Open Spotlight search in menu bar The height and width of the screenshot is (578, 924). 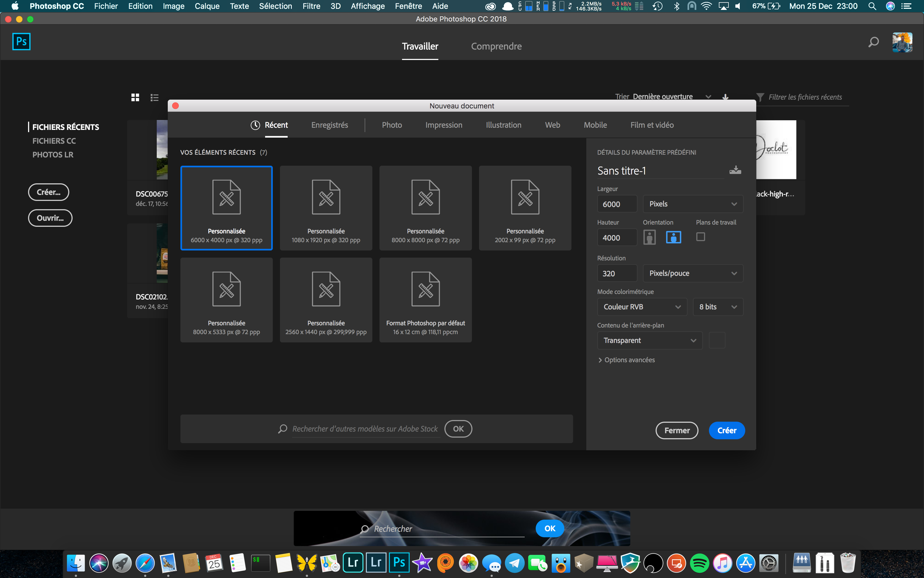point(872,6)
